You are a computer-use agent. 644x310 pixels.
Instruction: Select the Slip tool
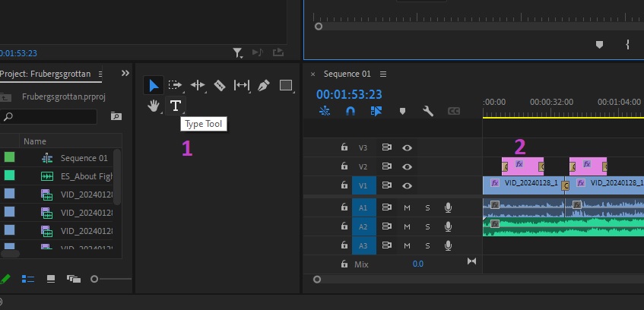tap(242, 85)
